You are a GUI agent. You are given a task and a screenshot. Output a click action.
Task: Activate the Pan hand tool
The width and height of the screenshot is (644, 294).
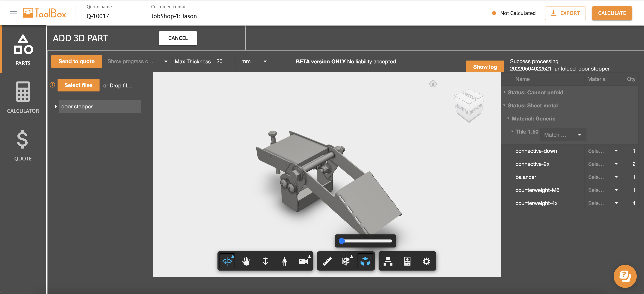point(246,261)
